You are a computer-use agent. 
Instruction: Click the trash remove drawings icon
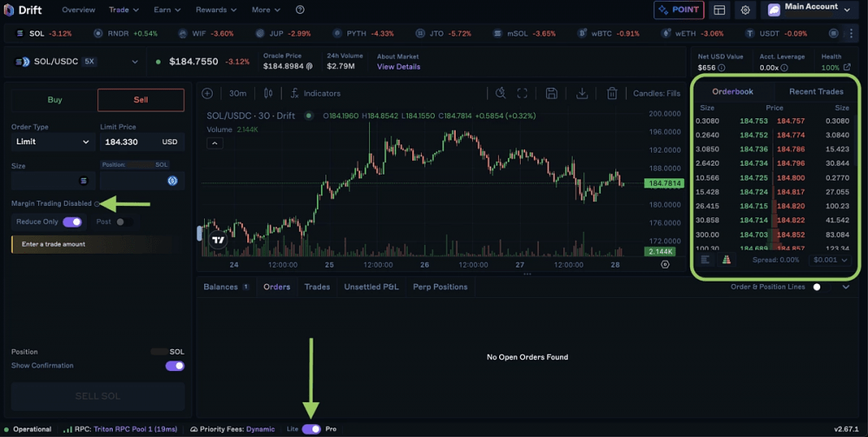(x=612, y=94)
